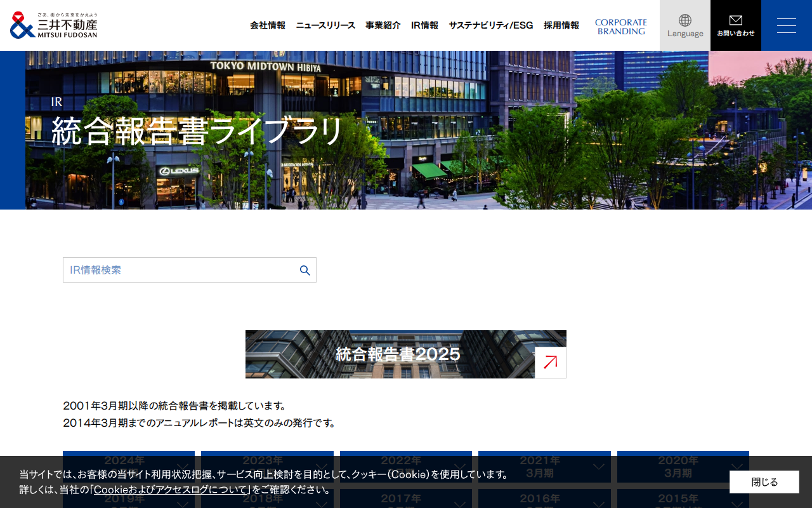Expand the 2018年 section

tap(267, 498)
